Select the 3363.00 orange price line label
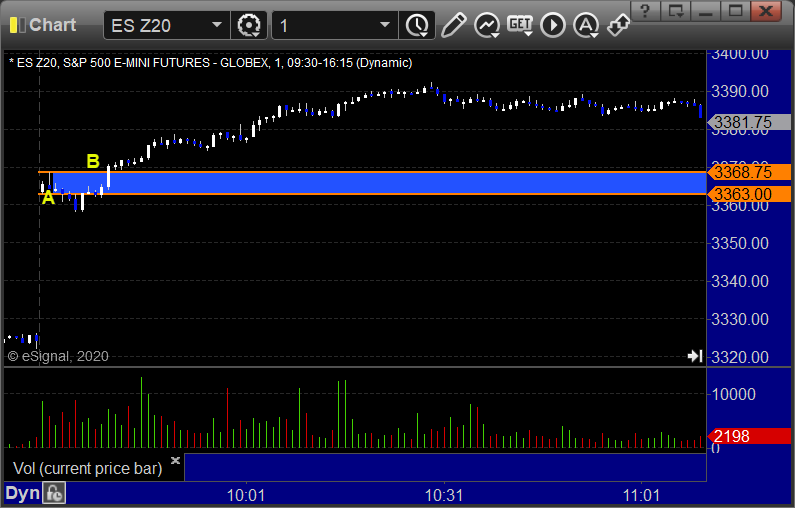This screenshot has height=508, width=795. [749, 194]
